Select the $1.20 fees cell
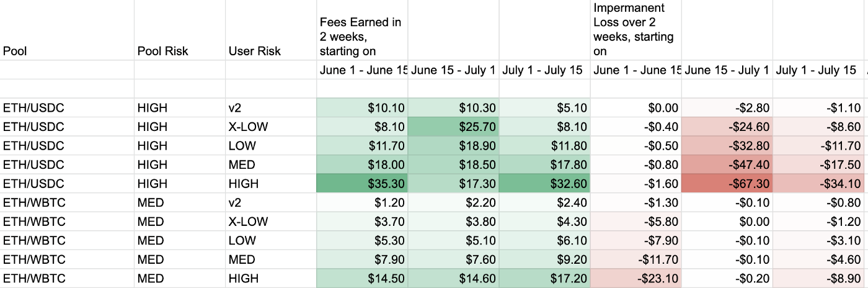 362,202
